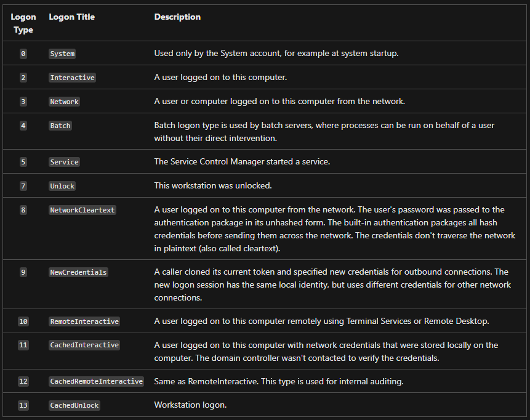
Task: Click logon type number 13
Action: point(23,406)
